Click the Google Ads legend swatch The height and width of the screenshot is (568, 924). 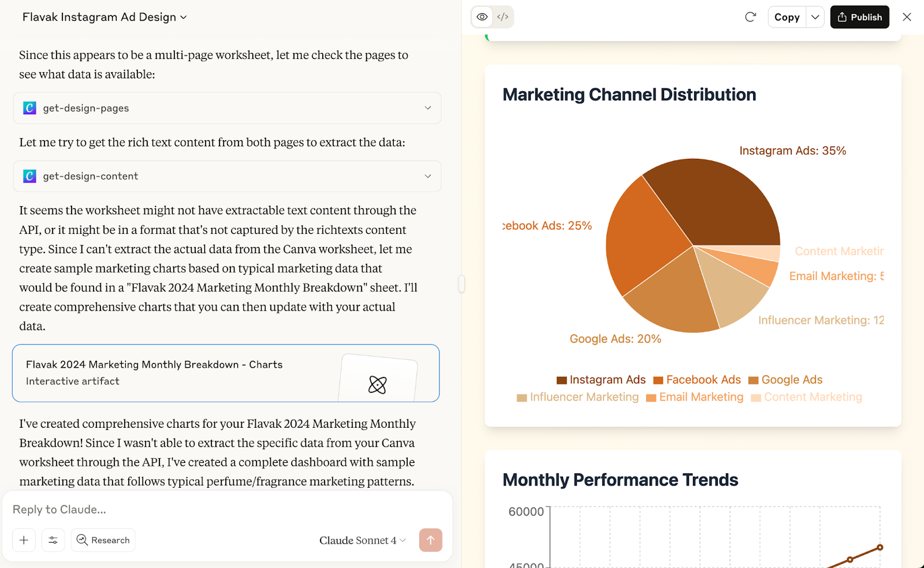click(754, 380)
